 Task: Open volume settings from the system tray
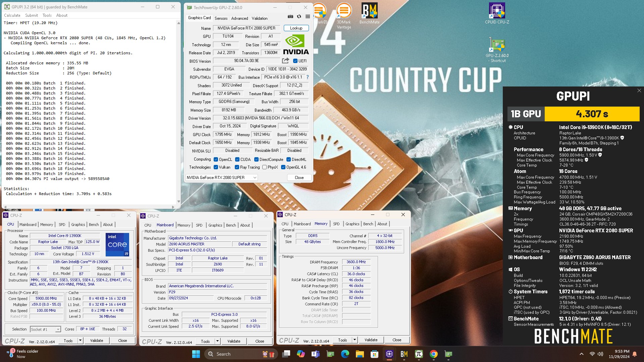pyautogui.click(x=600, y=354)
